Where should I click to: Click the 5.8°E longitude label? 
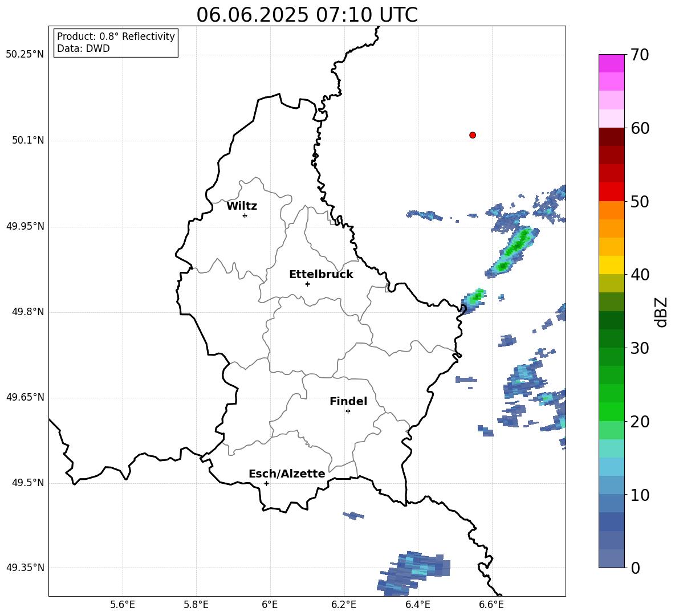pos(196,605)
